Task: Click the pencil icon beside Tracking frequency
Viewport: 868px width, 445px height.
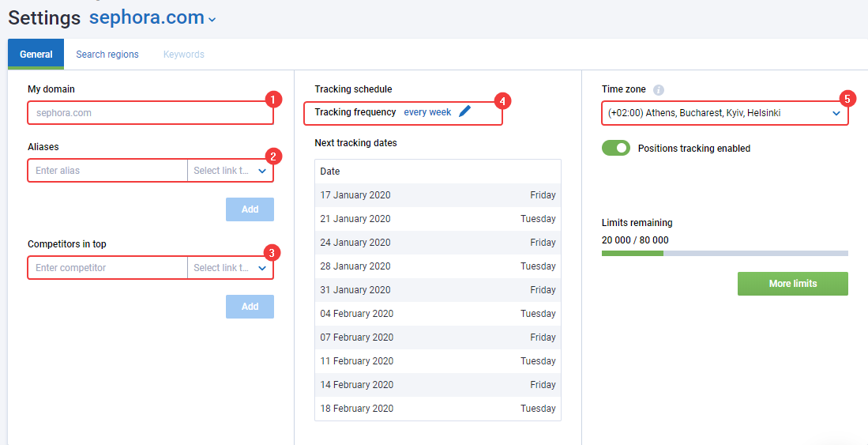Action: pyautogui.click(x=464, y=112)
